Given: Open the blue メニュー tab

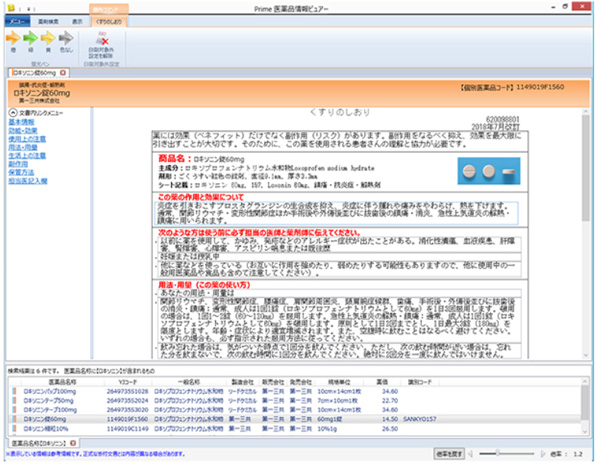Looking at the screenshot, I should (x=17, y=22).
